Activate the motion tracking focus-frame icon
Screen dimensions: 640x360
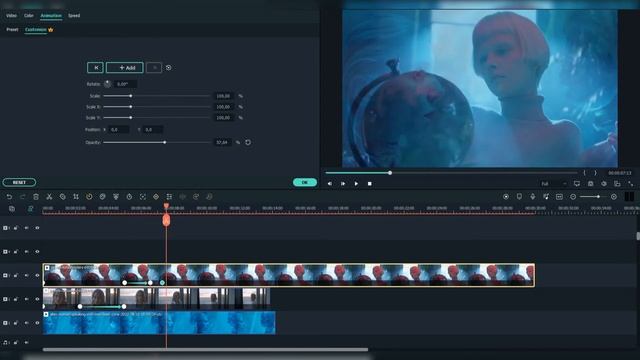pyautogui.click(x=142, y=197)
